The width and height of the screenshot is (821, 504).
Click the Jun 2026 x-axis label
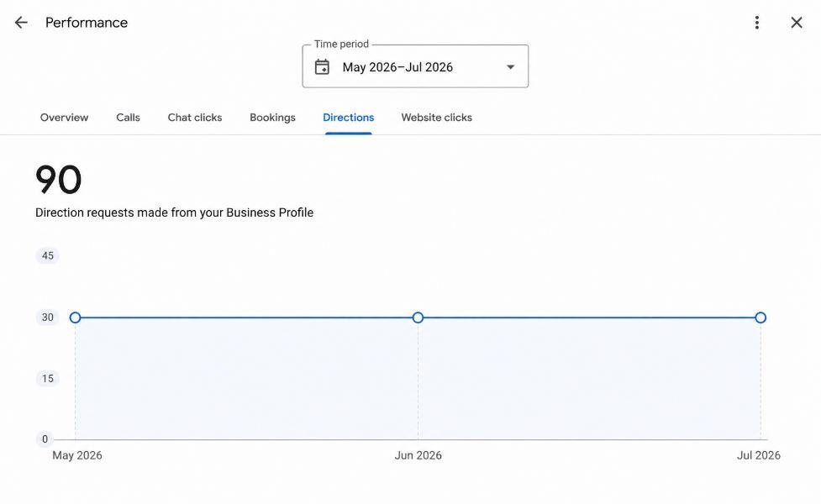tap(418, 455)
